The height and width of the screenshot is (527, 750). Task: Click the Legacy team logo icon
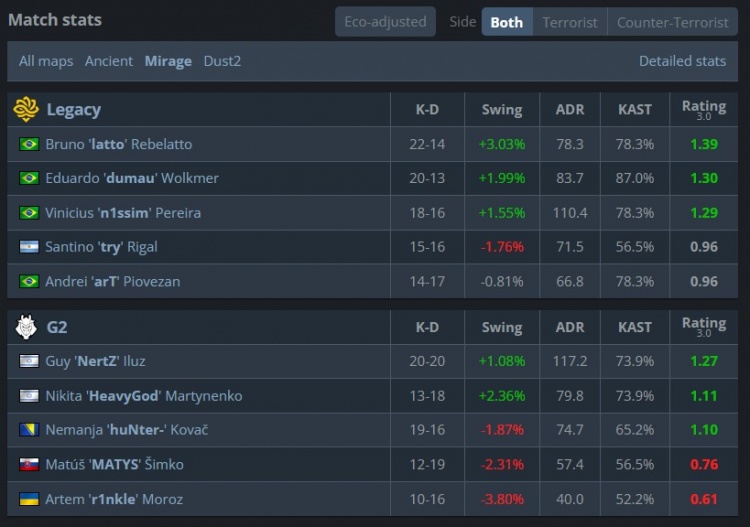[26, 109]
